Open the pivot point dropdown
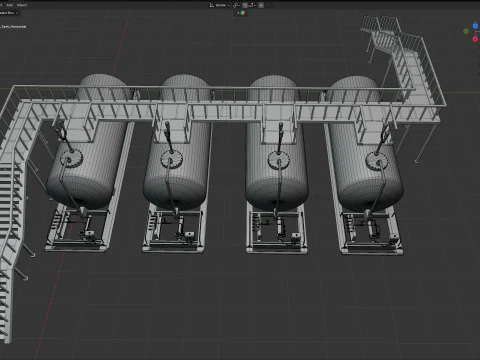Image resolution: width=480 pixels, height=360 pixels. [x=236, y=5]
